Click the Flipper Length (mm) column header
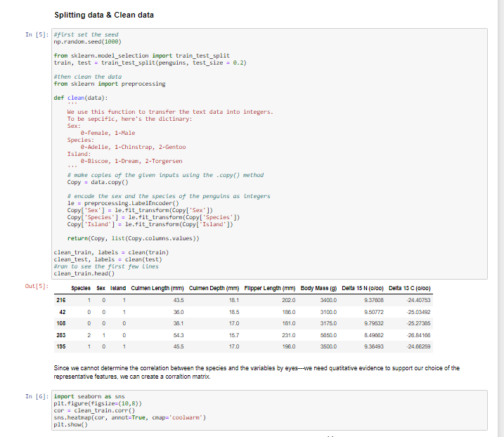Screen dimensions: 504x437 pyautogui.click(x=270, y=288)
